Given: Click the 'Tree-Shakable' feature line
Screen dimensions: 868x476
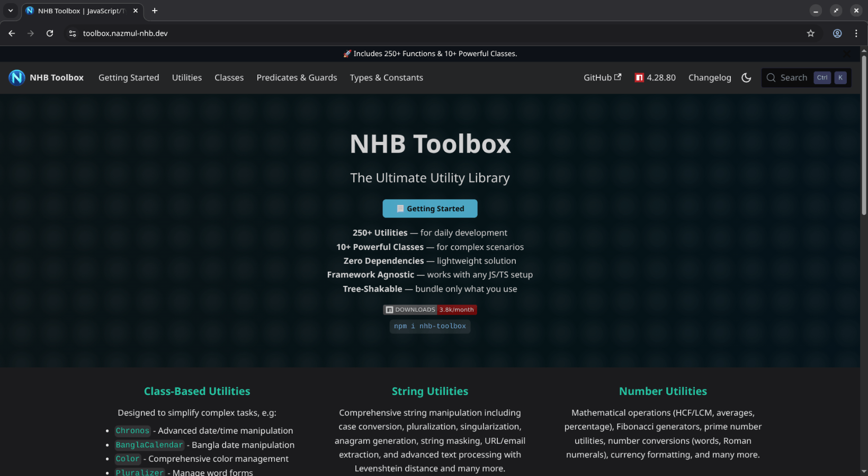Looking at the screenshot, I should pos(430,289).
